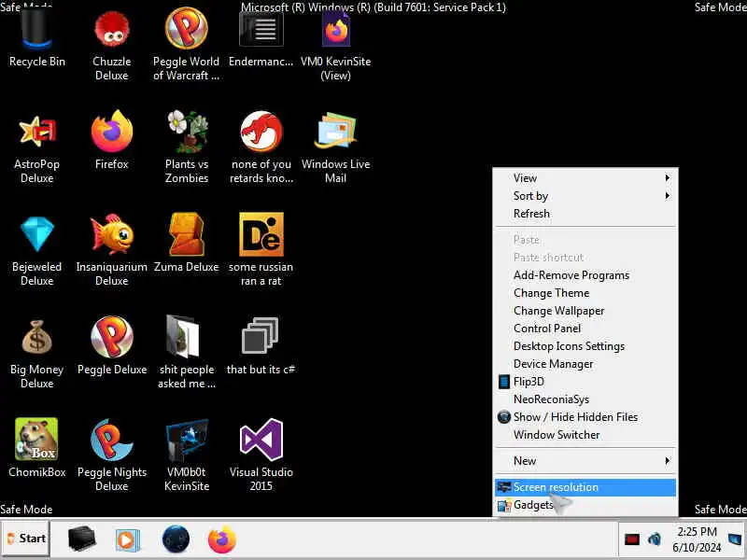Open Device Manager from context menu
Viewport: 747px width, 560px height.
pyautogui.click(x=585, y=363)
